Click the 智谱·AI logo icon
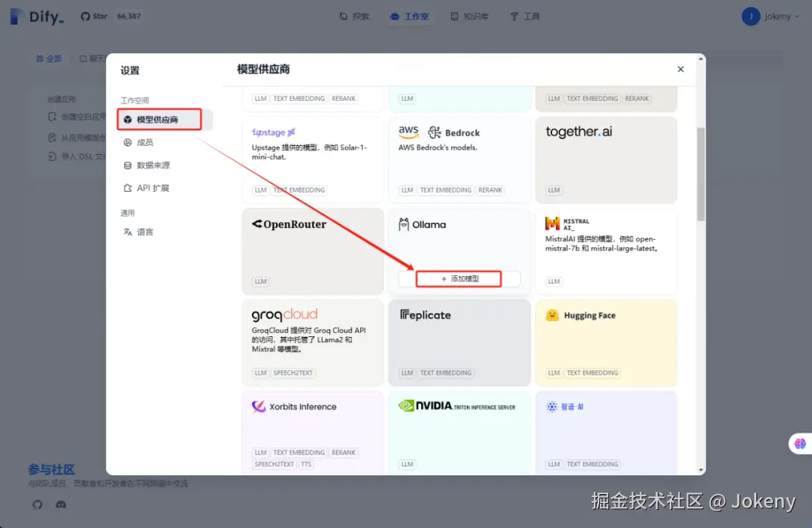 552,407
